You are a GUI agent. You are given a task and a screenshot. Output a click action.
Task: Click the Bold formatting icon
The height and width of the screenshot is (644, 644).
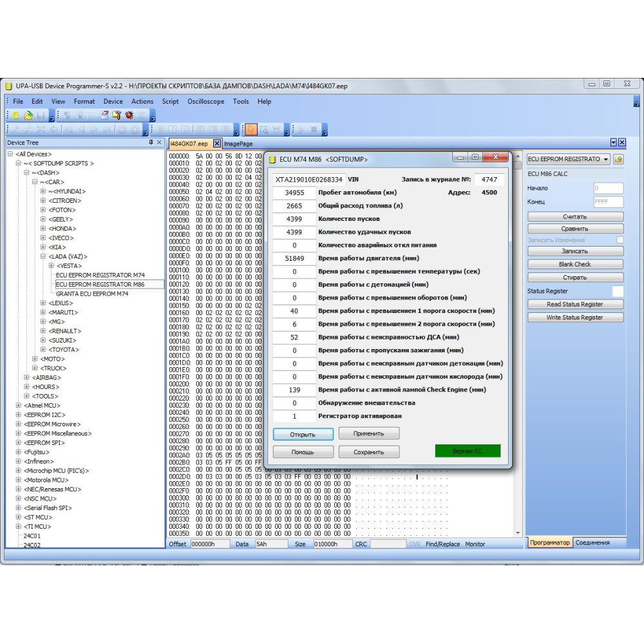point(160,129)
